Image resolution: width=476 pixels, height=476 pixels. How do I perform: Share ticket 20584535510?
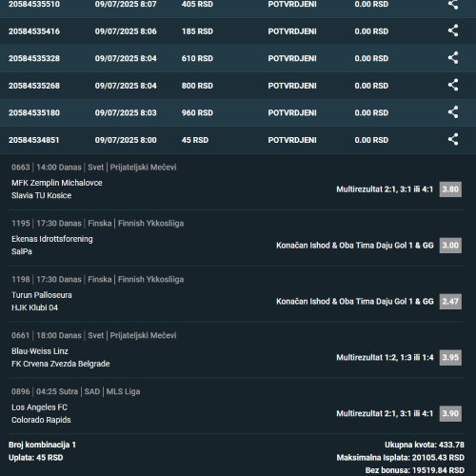[x=453, y=4]
